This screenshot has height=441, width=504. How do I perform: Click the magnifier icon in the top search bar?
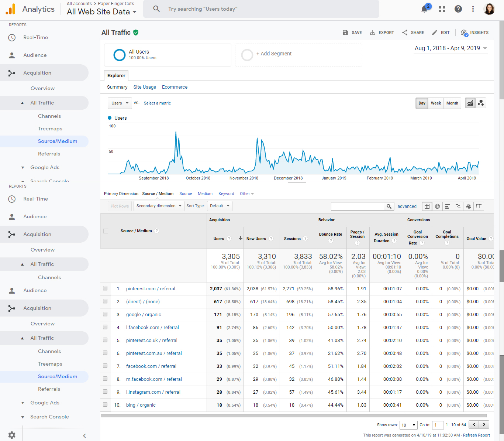156,9
